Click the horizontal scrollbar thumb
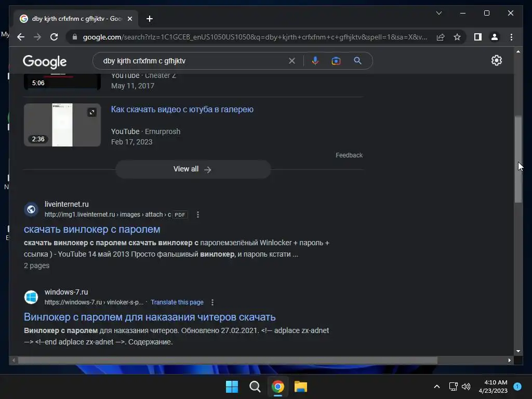Image resolution: width=532 pixels, height=399 pixels. (228, 361)
